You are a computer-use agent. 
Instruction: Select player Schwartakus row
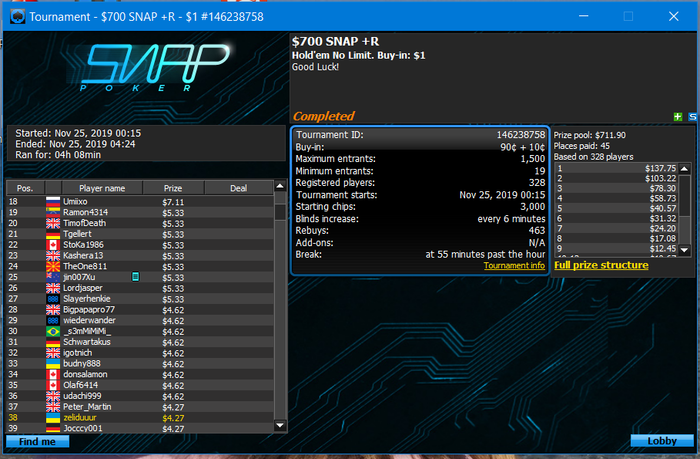140,342
